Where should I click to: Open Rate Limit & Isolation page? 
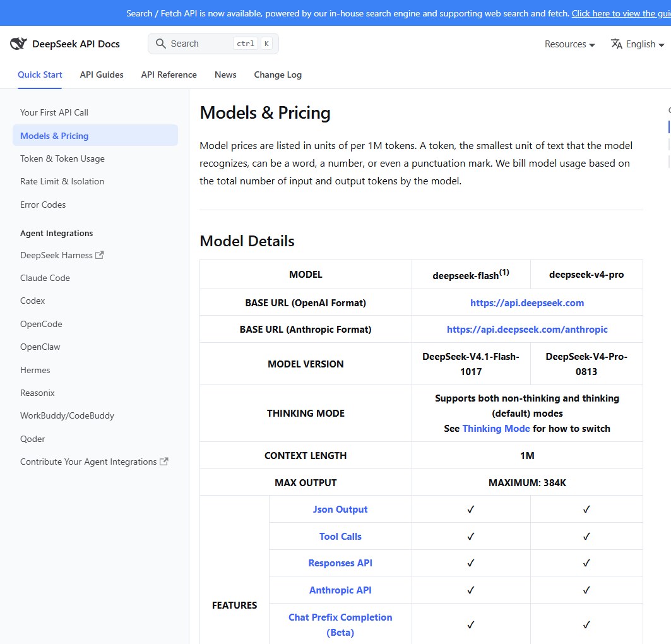pos(62,181)
